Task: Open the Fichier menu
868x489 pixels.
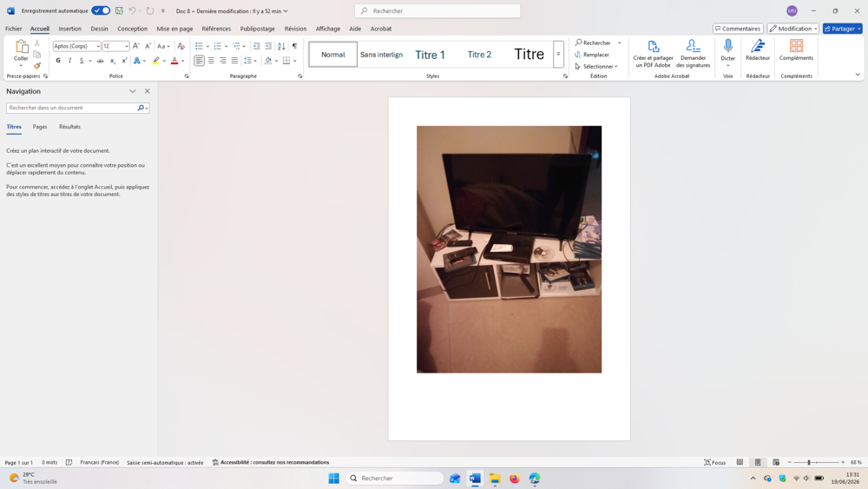Action: pyautogui.click(x=13, y=29)
